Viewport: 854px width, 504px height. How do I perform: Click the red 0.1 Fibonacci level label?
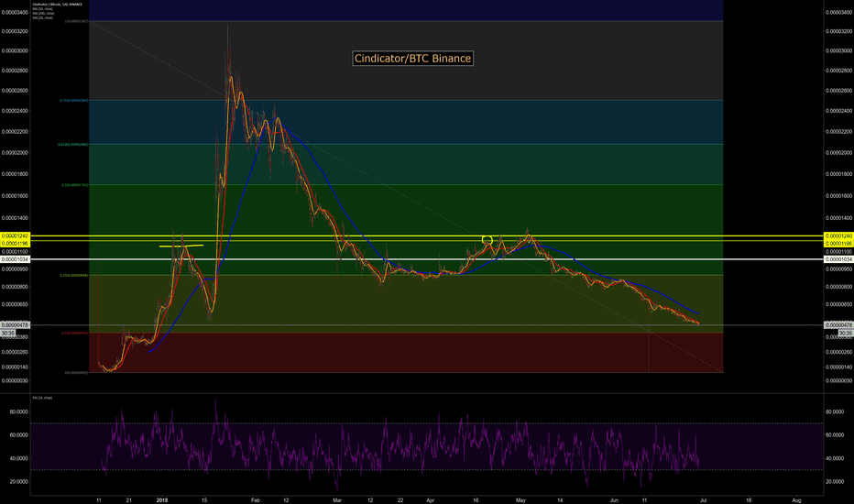click(74, 333)
